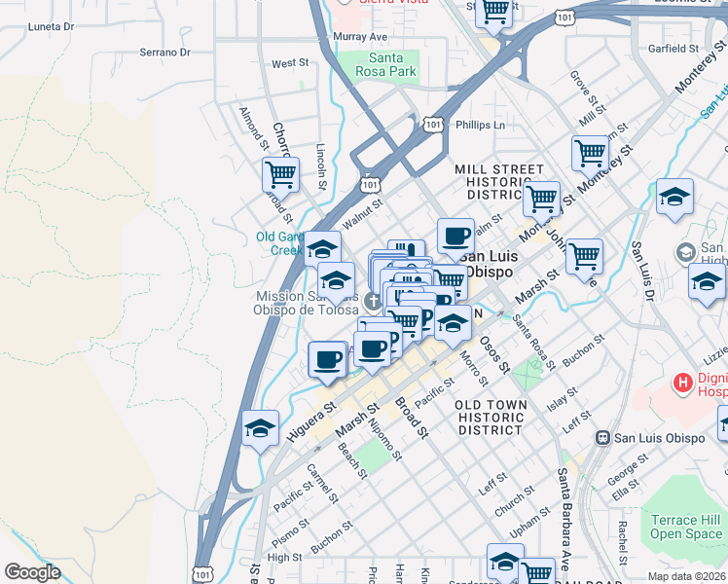This screenshot has width=728, height=584.
Task: Click the Rachel St label
Action: coord(622,543)
